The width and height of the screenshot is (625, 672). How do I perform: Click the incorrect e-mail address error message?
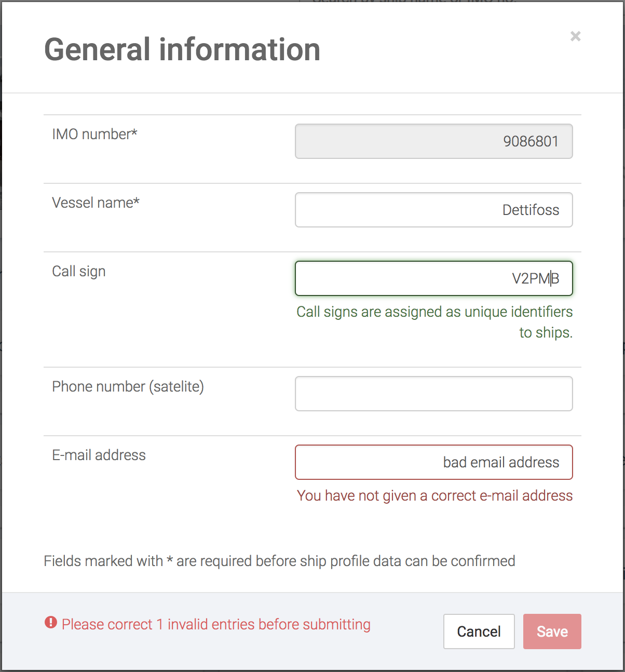(435, 495)
